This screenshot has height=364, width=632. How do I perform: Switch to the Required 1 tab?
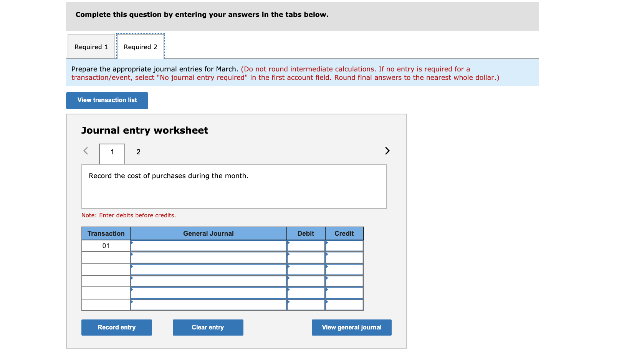91,46
